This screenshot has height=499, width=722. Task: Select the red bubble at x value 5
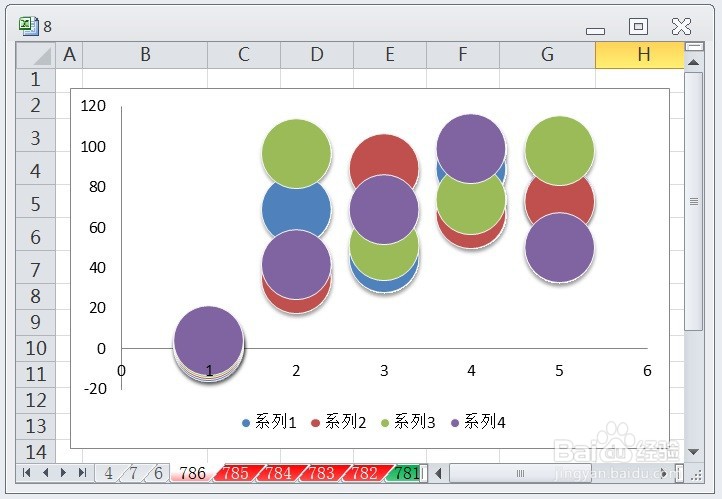(559, 200)
